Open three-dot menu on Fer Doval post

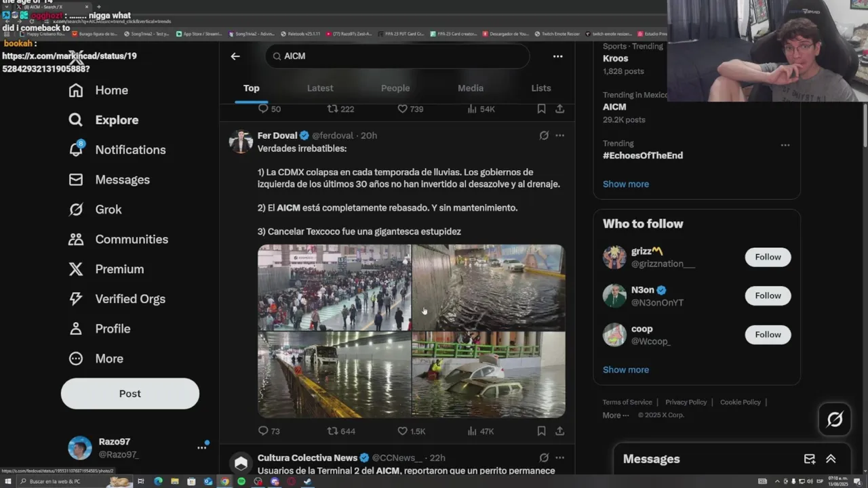[x=559, y=136]
